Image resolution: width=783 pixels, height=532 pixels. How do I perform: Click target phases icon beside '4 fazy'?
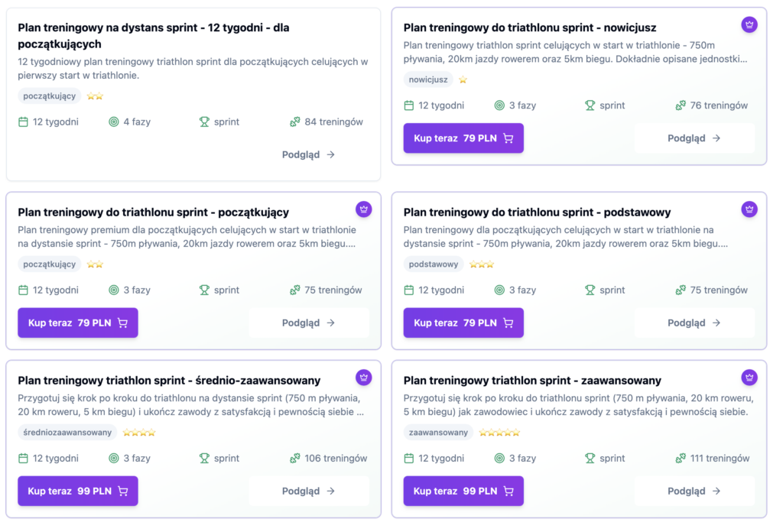click(x=114, y=122)
